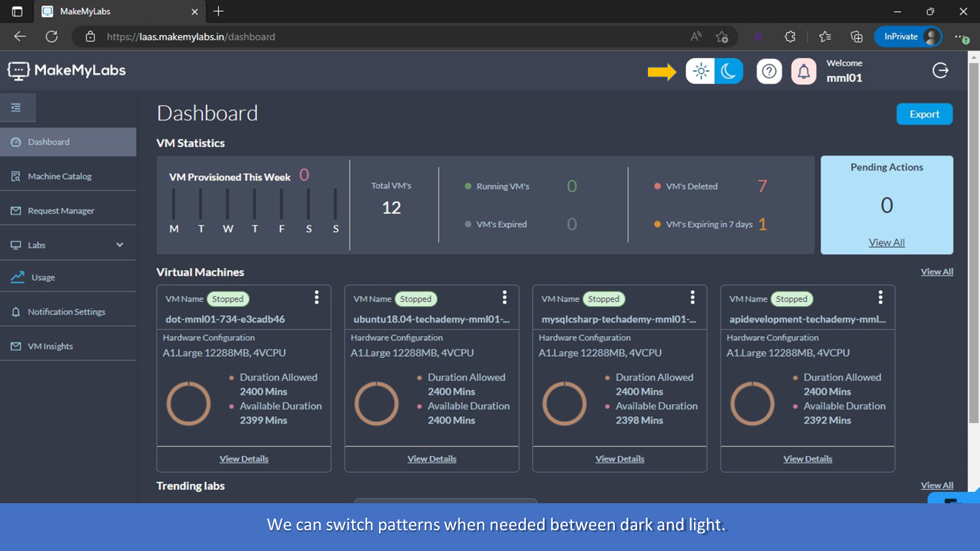
Task: Open options menu for dot-mml01-734 VM
Action: click(x=317, y=298)
